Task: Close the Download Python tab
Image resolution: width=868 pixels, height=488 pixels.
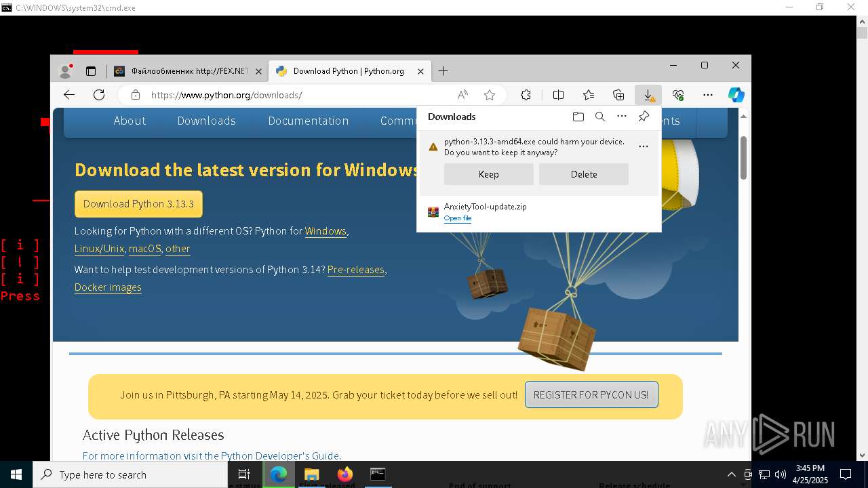Action: [x=420, y=71]
